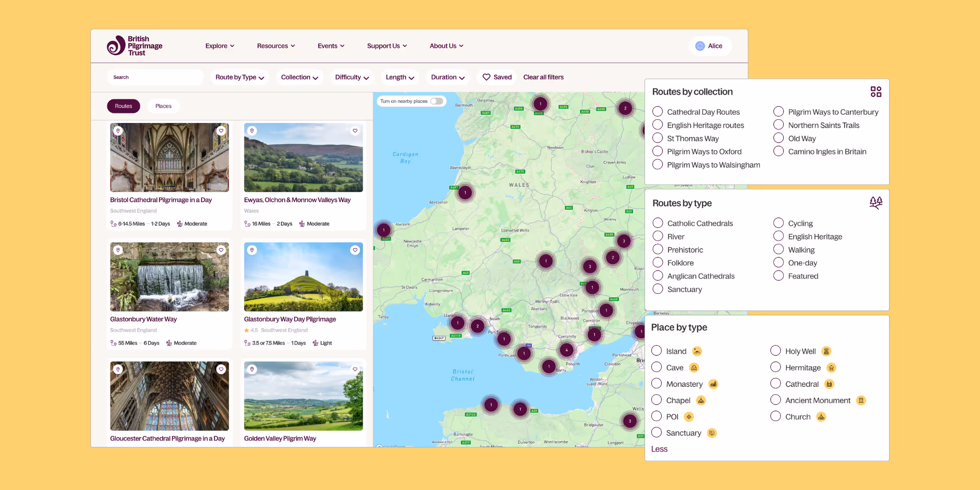Open the Saved routes heart icon
The width and height of the screenshot is (980, 490).
point(486,77)
